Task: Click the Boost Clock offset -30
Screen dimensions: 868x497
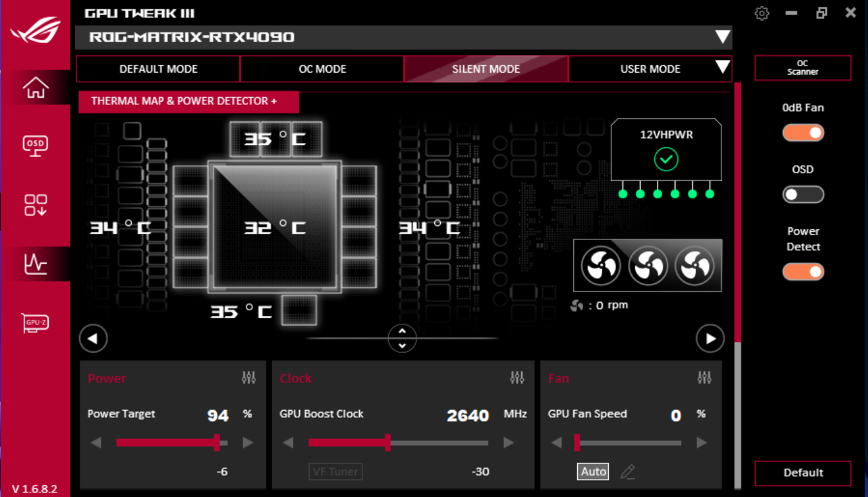Action: 481,472
